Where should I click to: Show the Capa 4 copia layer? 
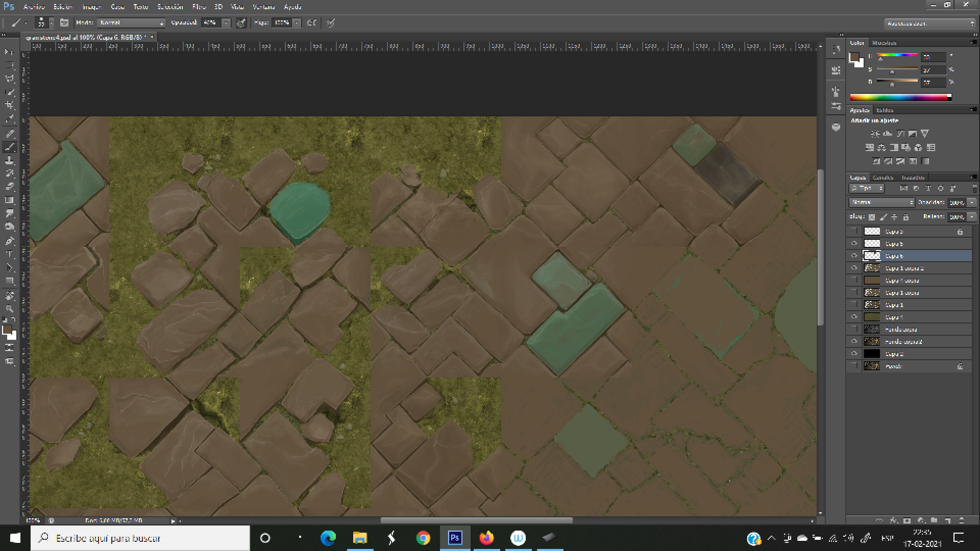(854, 281)
